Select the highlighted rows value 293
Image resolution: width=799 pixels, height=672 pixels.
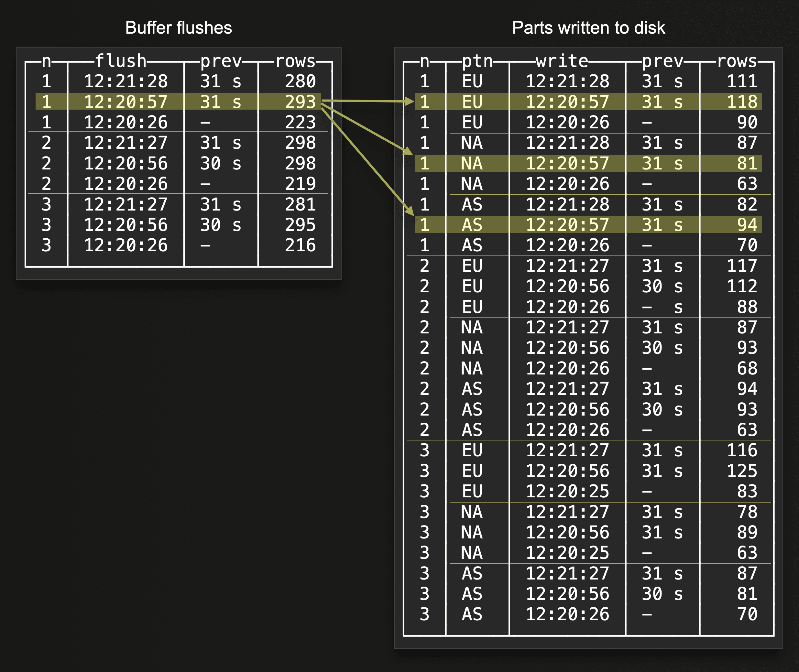pos(301,102)
